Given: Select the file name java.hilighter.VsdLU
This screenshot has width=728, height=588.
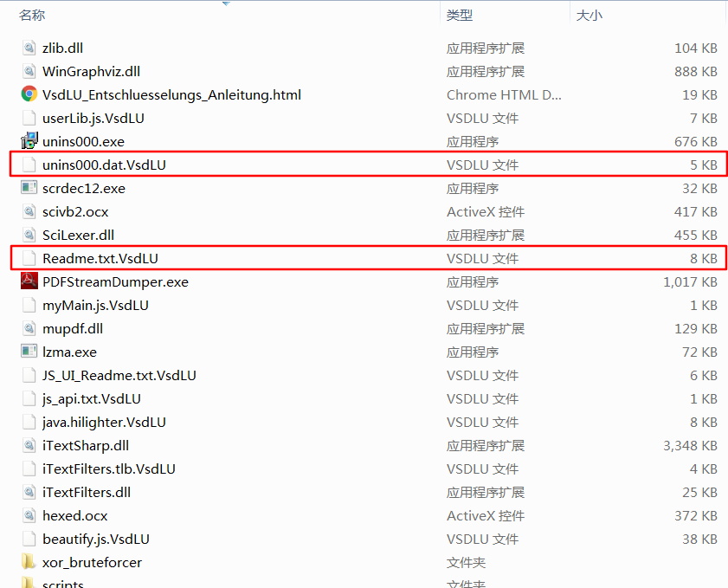Looking at the screenshot, I should click(104, 423).
